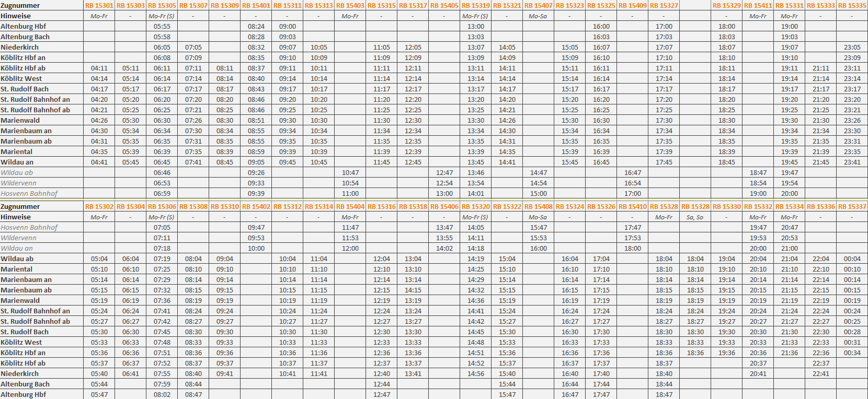
Task: Select the 08:45 Wildau an time for RB 15309
Action: pyautogui.click(x=225, y=162)
